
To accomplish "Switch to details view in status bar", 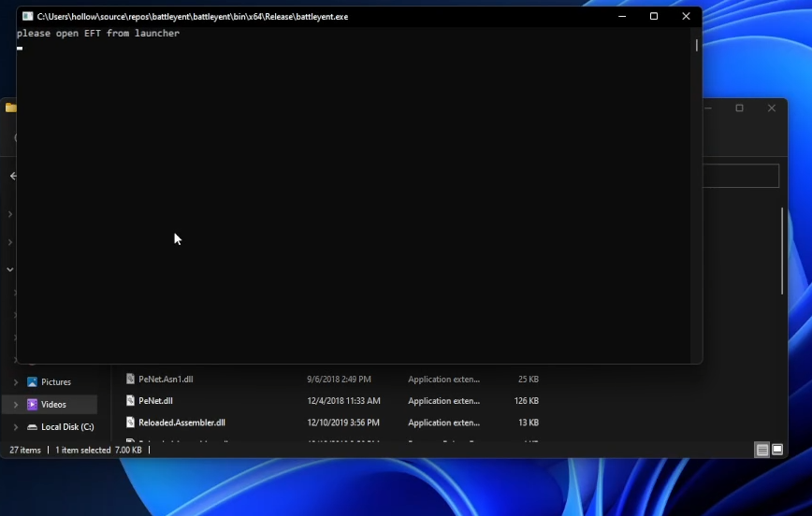I will [762, 451].
